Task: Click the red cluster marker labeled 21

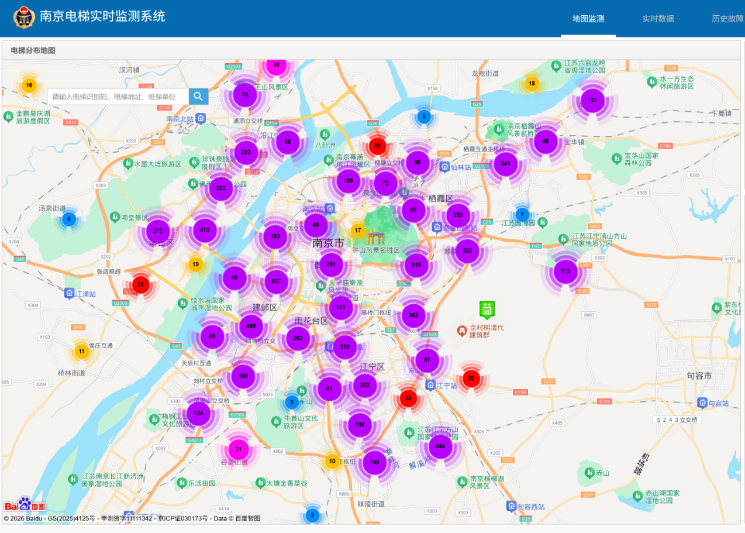Action: (x=141, y=285)
